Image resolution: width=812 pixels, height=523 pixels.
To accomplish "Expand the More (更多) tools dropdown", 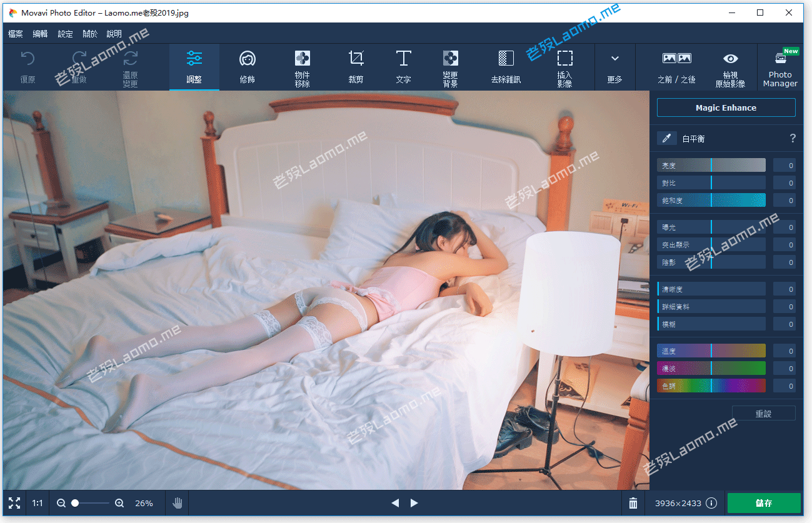I will click(615, 67).
